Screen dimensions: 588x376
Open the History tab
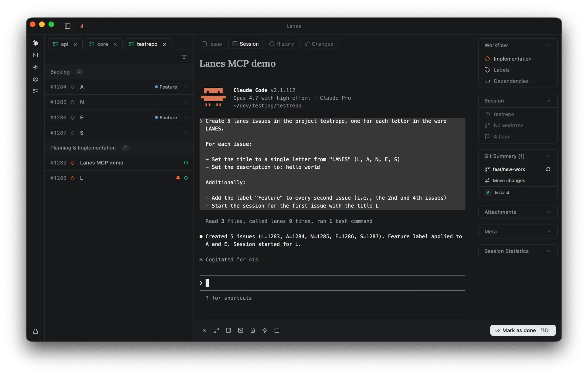281,44
